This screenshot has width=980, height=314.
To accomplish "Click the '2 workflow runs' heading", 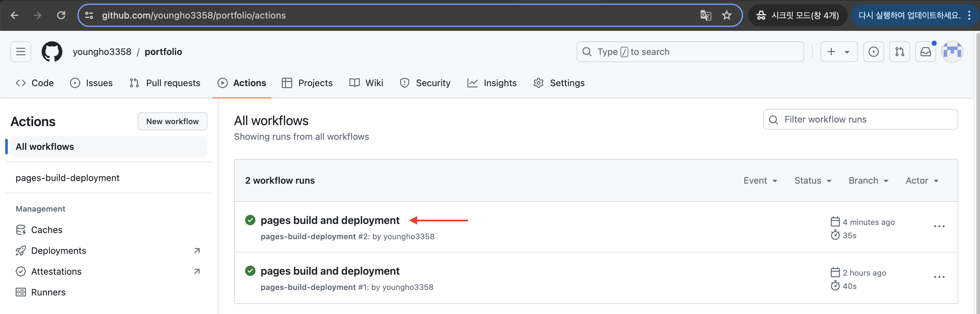I will pyautogui.click(x=280, y=180).
